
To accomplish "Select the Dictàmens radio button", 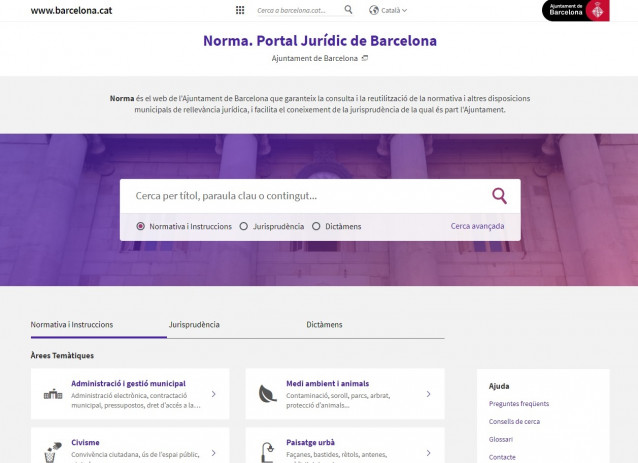I will (x=316, y=226).
